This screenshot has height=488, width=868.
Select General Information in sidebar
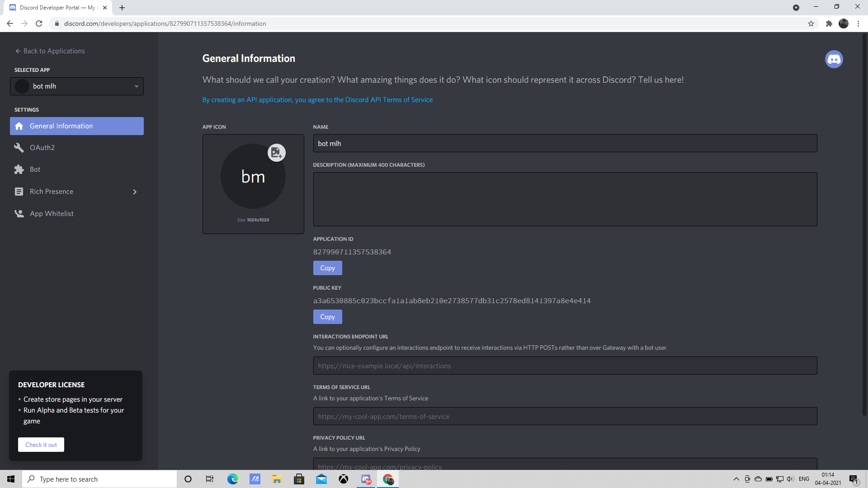(x=77, y=126)
